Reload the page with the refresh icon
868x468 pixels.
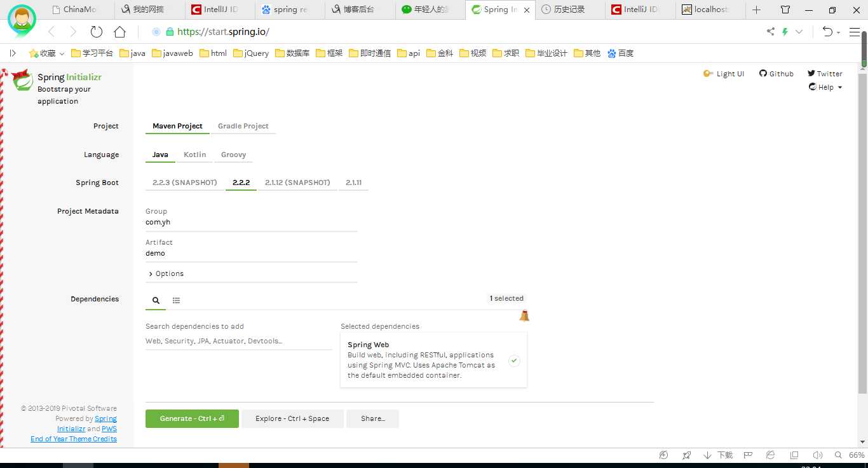pyautogui.click(x=97, y=32)
